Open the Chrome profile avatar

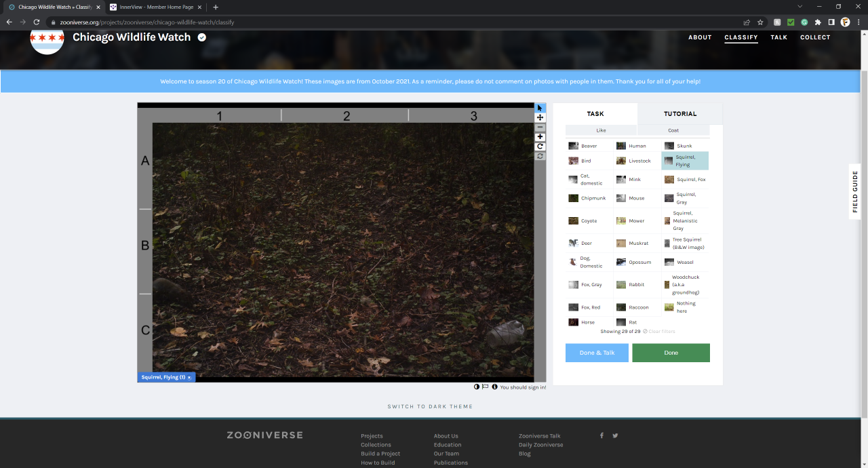pyautogui.click(x=845, y=22)
